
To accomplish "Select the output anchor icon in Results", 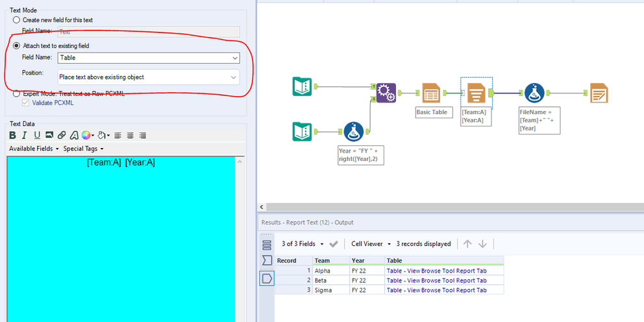I will [x=267, y=279].
